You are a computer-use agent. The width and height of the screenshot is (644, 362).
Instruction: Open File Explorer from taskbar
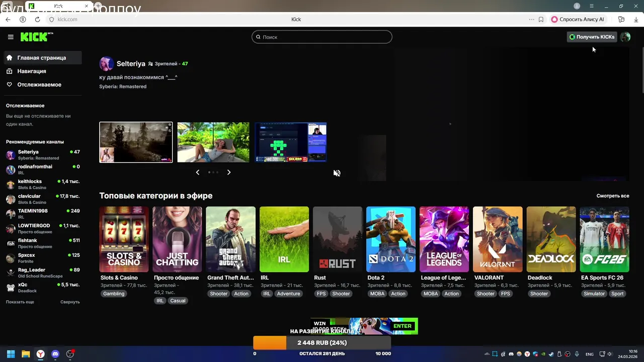26,354
